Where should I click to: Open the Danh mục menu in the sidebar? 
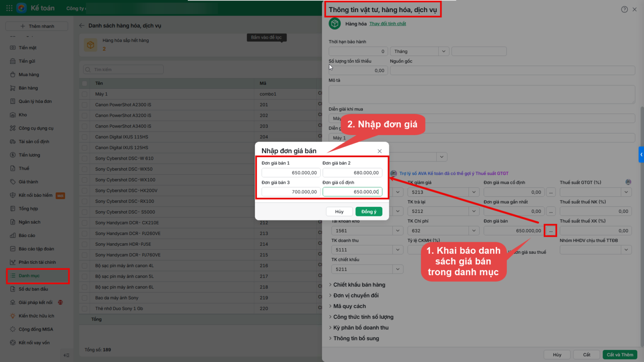pyautogui.click(x=38, y=276)
